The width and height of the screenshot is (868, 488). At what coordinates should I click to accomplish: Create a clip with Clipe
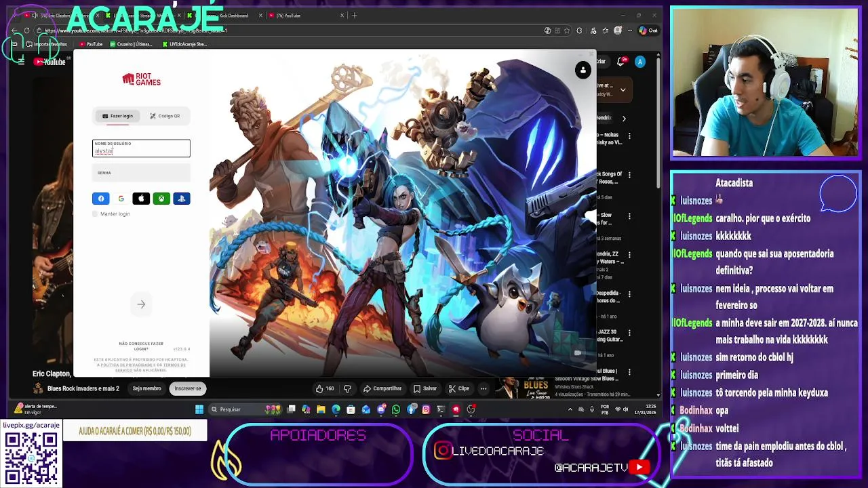coord(459,388)
